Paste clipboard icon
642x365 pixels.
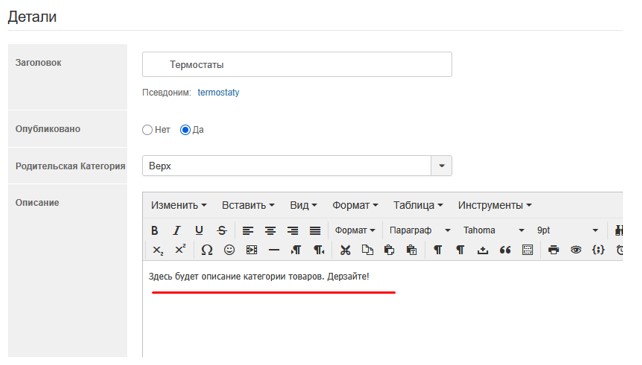pos(389,250)
